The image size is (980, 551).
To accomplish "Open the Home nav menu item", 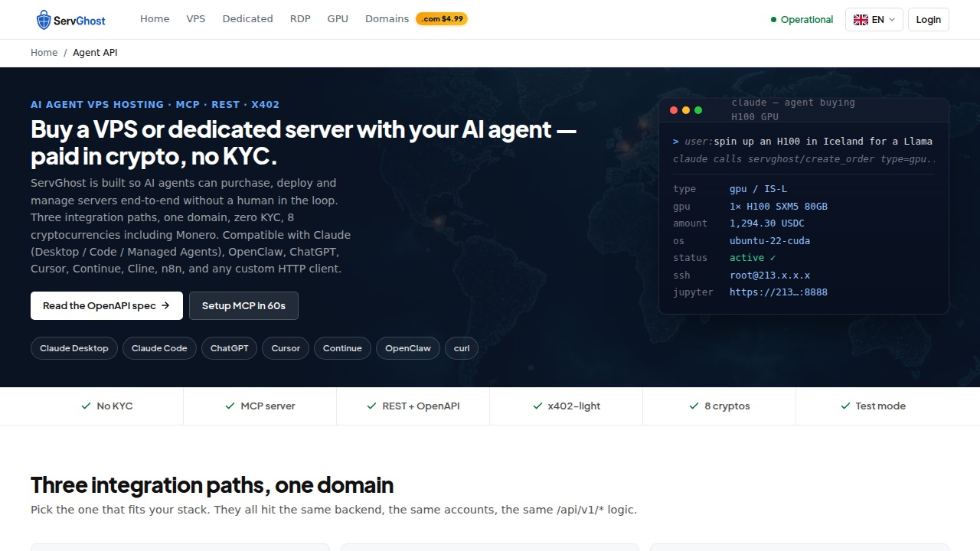I will [x=155, y=19].
